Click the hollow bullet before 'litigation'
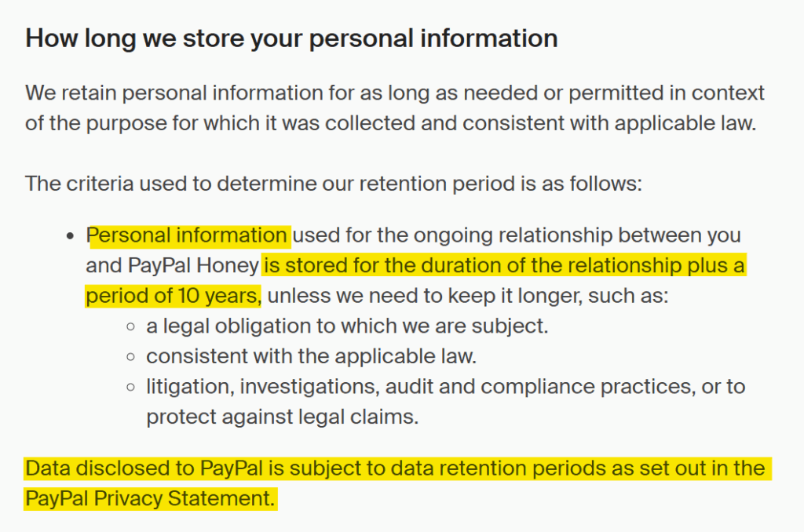Viewport: 804px width, 532px height. [x=131, y=388]
